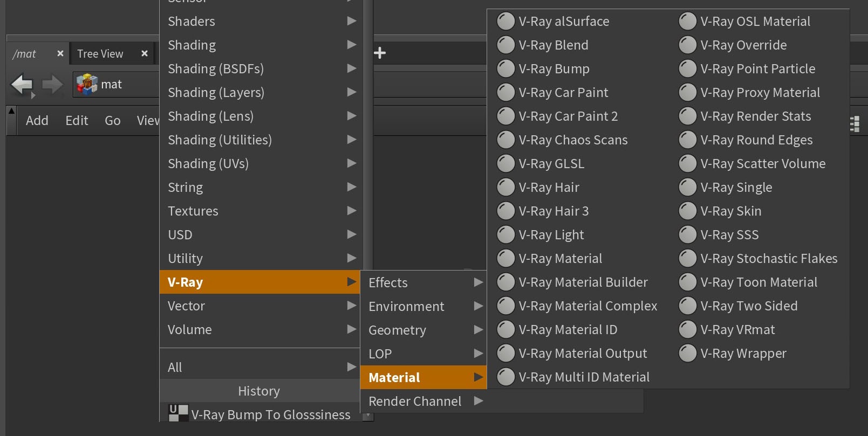This screenshot has width=868, height=436.
Task: Pick the V-Ray Round Edges icon
Action: point(687,140)
